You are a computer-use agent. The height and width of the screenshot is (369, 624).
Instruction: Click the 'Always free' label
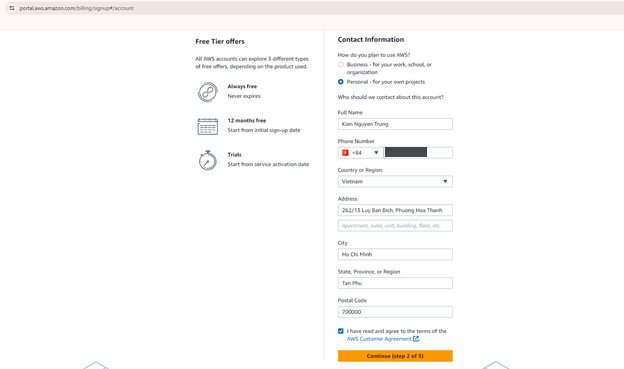click(x=242, y=86)
